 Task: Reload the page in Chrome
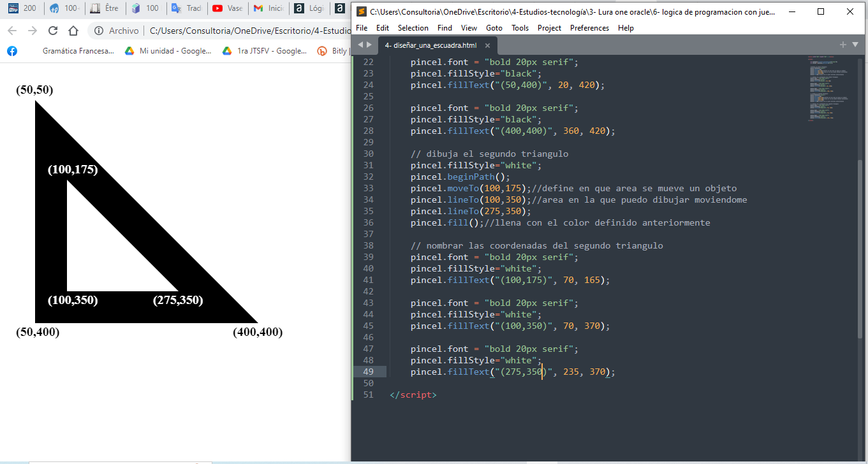click(53, 31)
